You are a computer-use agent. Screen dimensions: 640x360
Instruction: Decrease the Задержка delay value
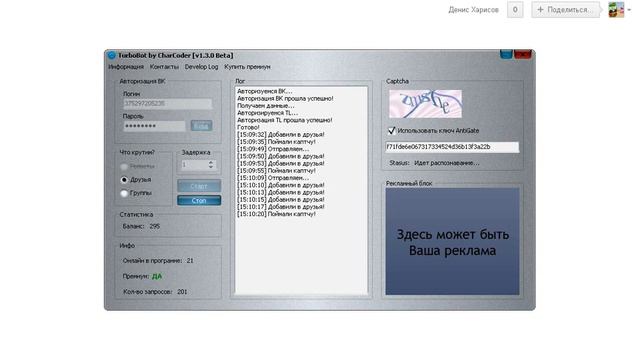[x=211, y=167]
